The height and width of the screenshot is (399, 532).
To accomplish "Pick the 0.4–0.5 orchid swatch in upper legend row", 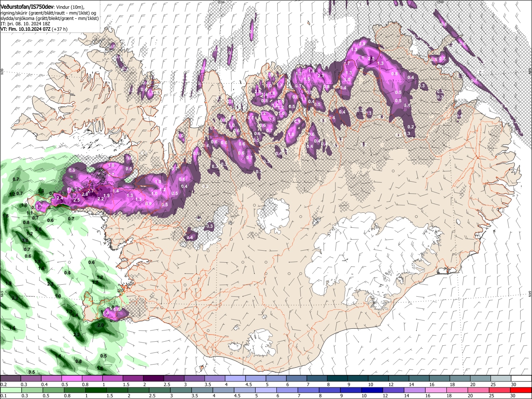I will tap(52, 379).
